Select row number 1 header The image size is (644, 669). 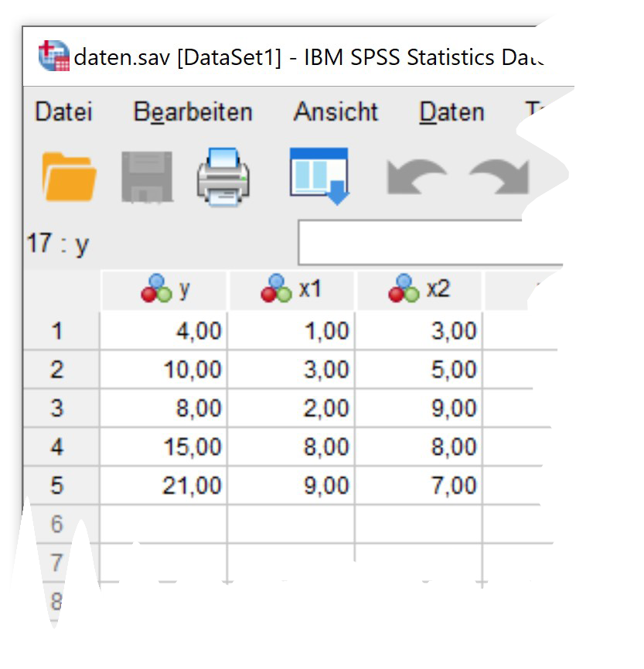[56, 332]
